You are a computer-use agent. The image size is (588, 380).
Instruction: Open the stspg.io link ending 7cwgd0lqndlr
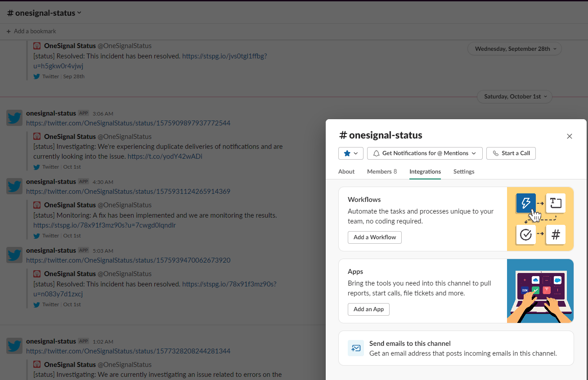click(104, 225)
